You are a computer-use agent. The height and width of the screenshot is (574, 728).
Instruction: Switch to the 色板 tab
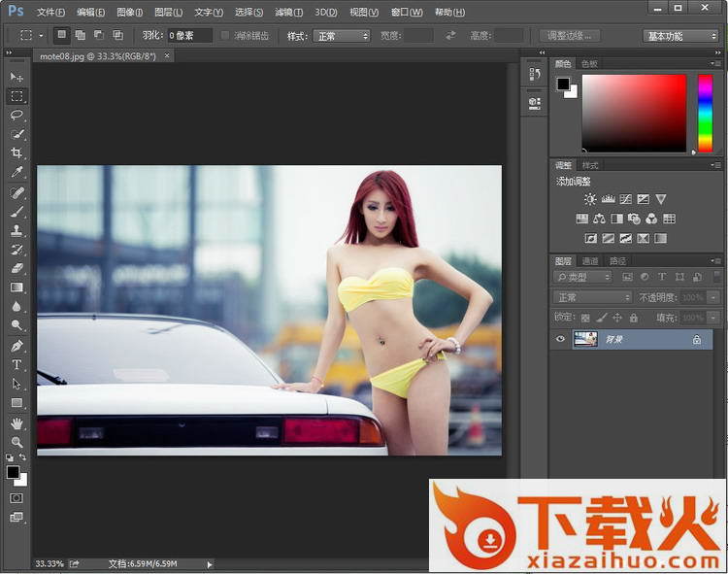coord(589,64)
